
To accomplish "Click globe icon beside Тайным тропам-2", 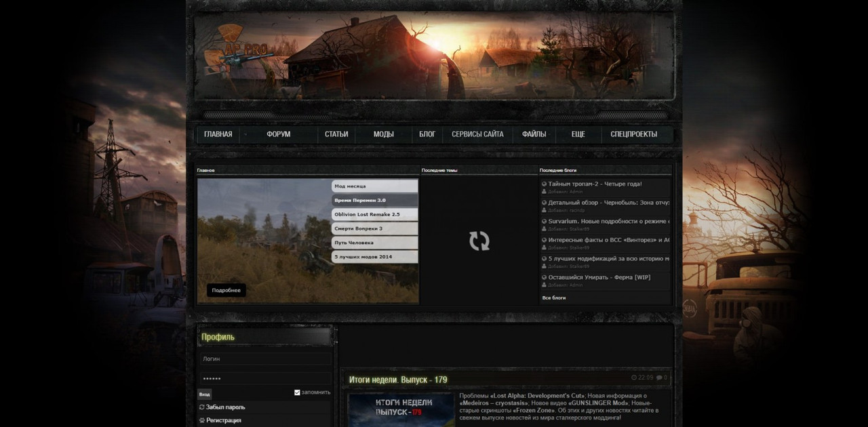I will (544, 184).
